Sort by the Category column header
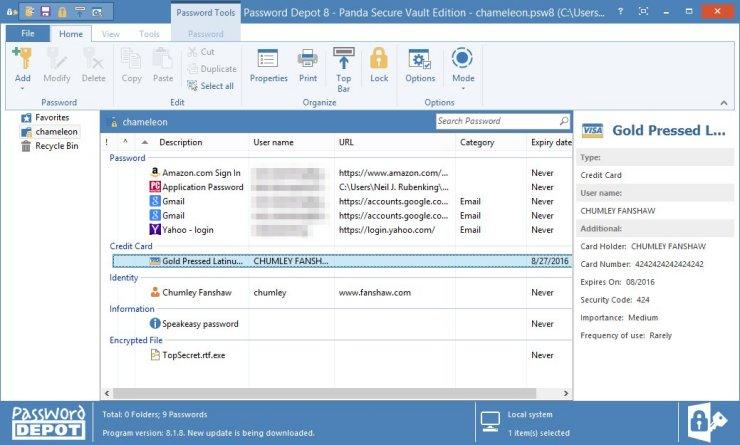 (477, 142)
